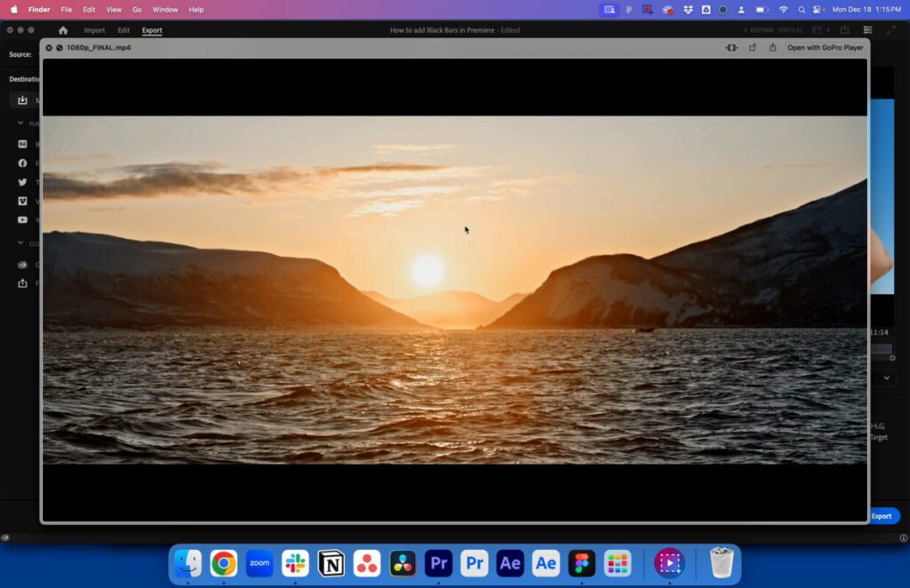Click the video preview image
Image resolution: width=910 pixels, height=588 pixels.
(x=455, y=290)
